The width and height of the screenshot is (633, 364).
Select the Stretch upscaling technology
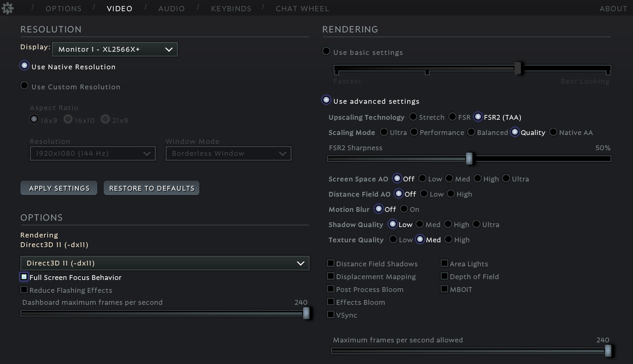click(x=412, y=117)
